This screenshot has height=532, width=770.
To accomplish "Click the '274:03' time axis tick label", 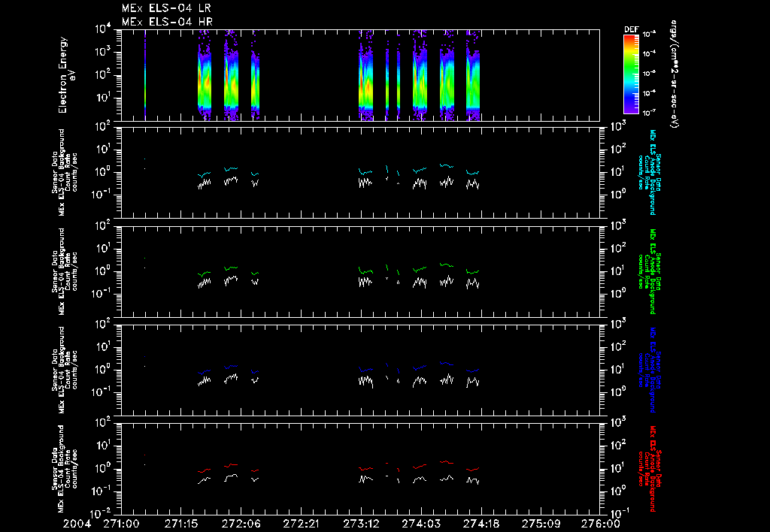I will coord(421,524).
